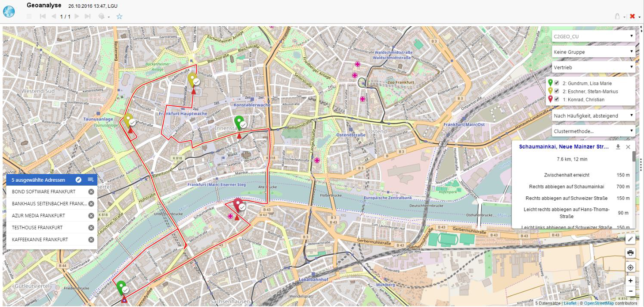Click the print map icon

point(630,253)
